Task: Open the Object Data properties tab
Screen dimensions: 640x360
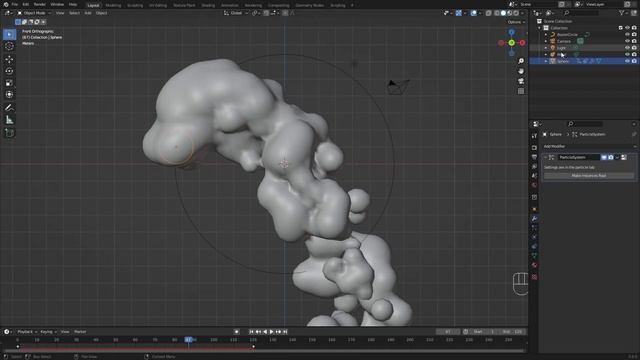Action: coord(534,256)
